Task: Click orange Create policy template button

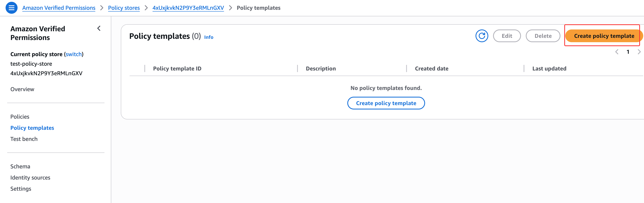Action: coord(604,36)
